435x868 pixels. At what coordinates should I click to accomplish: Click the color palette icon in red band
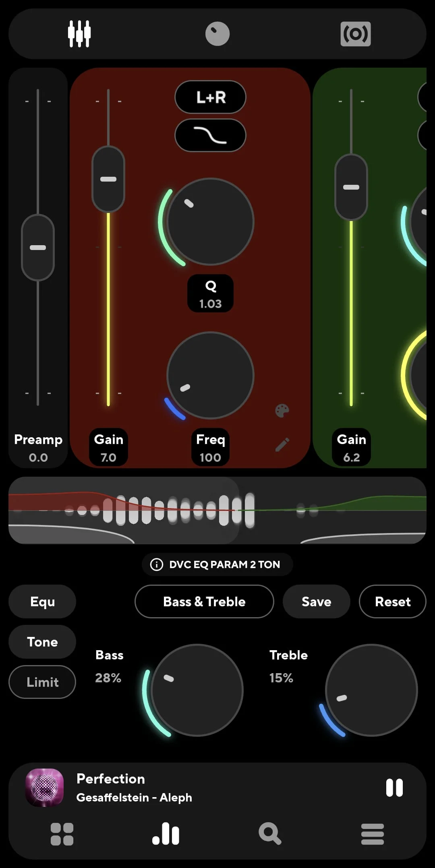[282, 411]
